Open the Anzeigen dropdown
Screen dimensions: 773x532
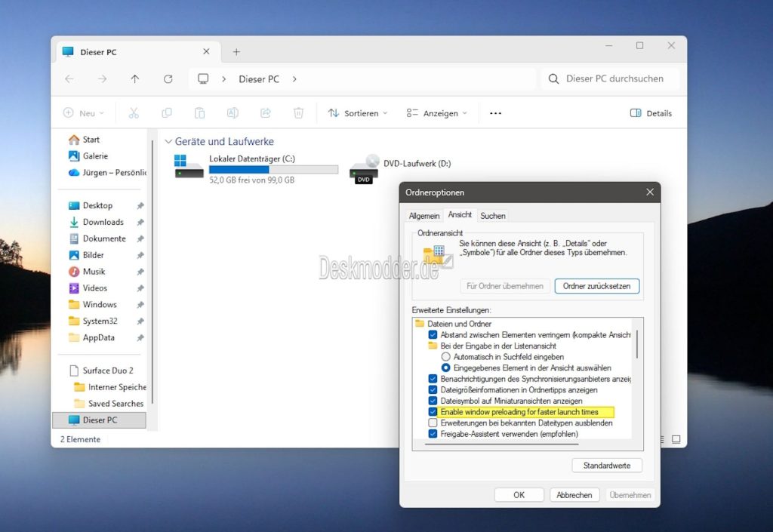(x=436, y=112)
